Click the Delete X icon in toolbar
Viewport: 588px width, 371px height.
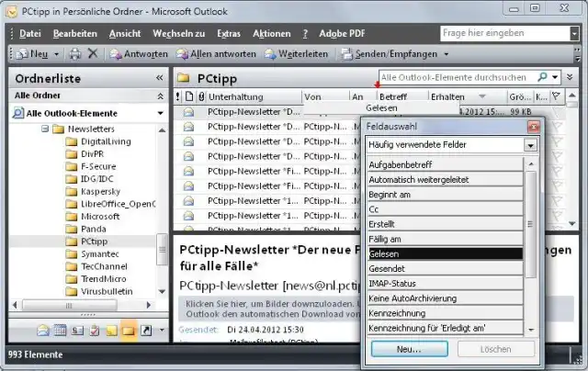[x=93, y=54]
